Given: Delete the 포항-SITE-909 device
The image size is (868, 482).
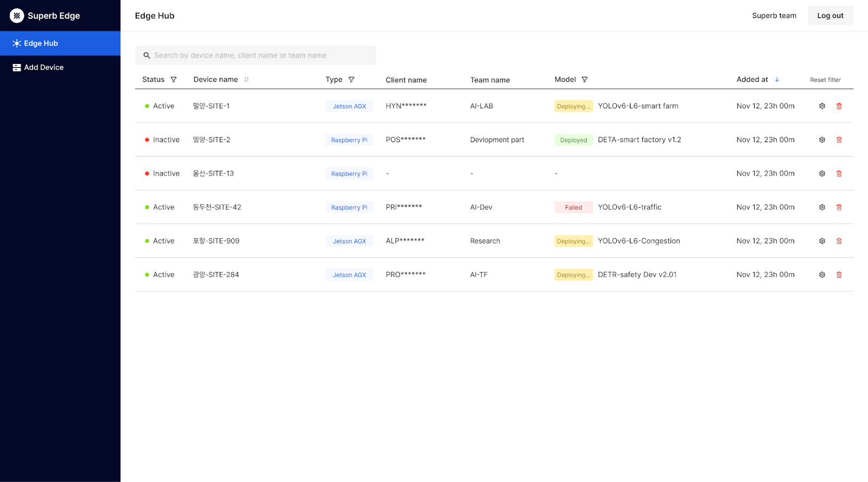Looking at the screenshot, I should 839,241.
